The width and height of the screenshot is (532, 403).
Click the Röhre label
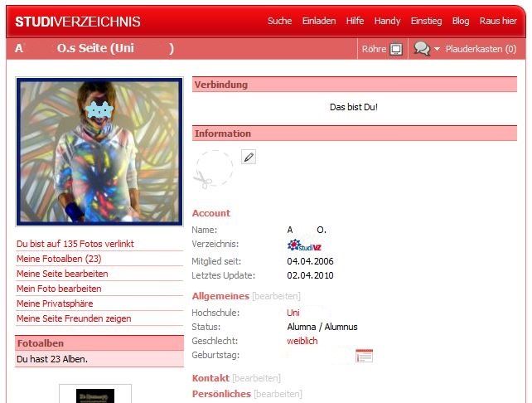[x=374, y=49]
